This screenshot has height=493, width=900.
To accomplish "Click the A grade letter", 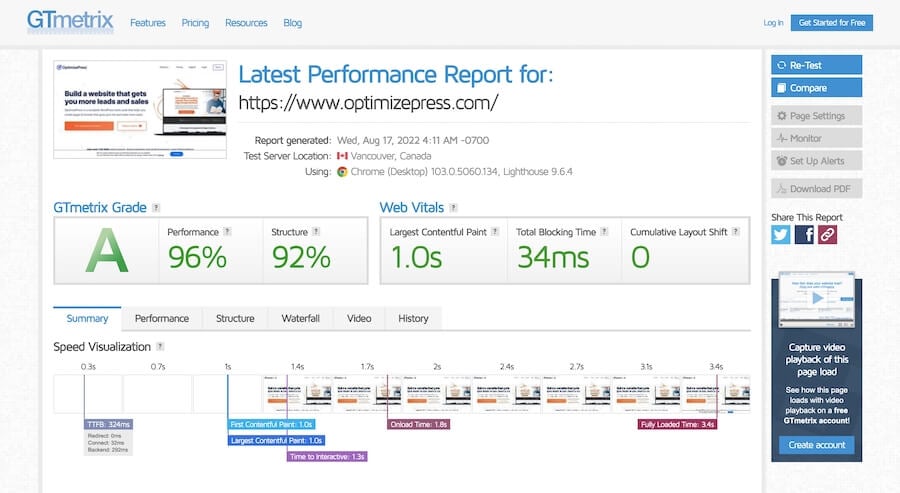I will (106, 251).
